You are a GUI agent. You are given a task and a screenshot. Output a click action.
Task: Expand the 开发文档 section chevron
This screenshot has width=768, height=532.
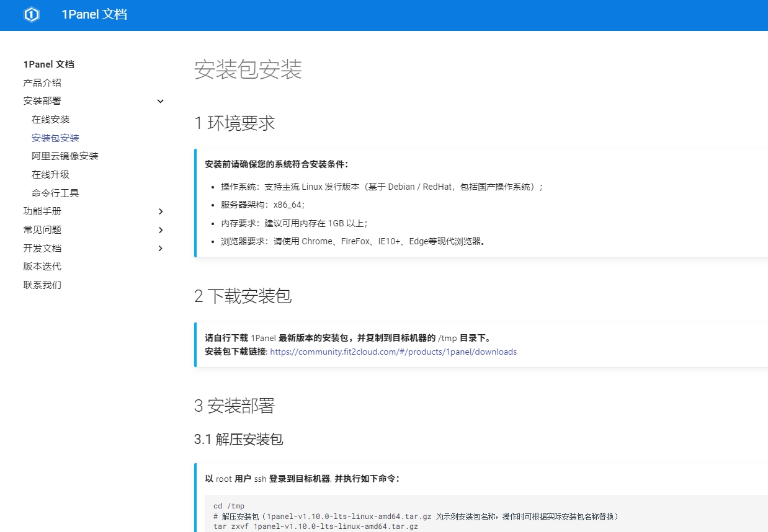point(161,249)
